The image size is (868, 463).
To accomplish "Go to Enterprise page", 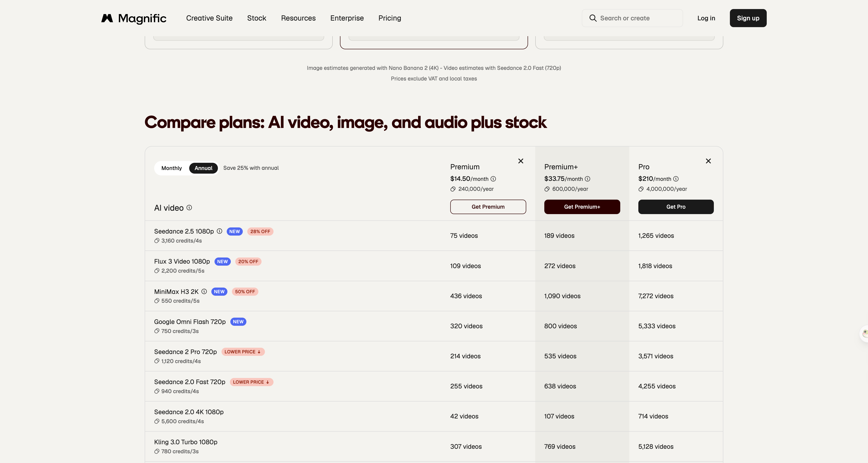I will point(347,18).
